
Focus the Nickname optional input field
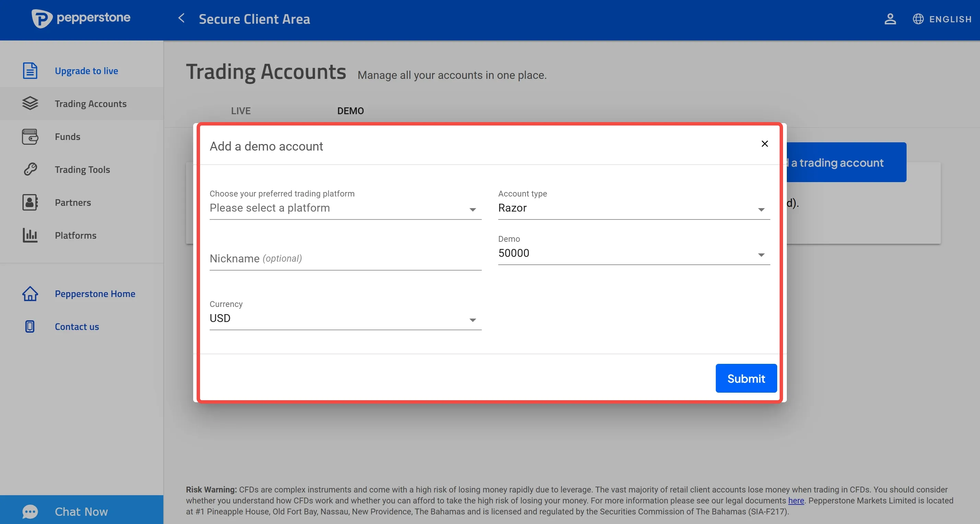(346, 259)
